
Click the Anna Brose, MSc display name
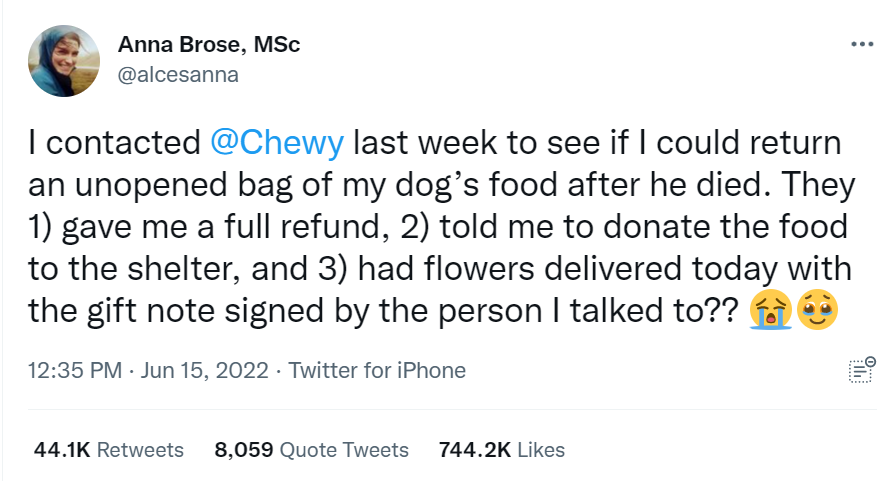point(209,45)
